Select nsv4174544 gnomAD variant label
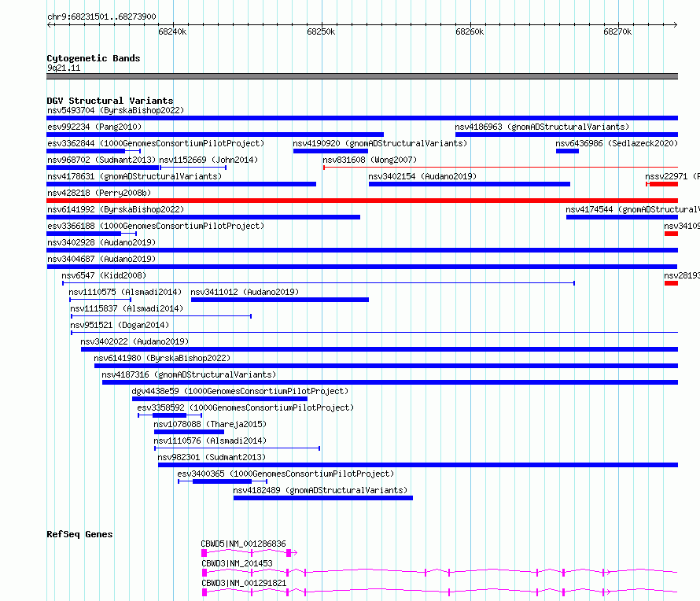The image size is (700, 601). [632, 209]
